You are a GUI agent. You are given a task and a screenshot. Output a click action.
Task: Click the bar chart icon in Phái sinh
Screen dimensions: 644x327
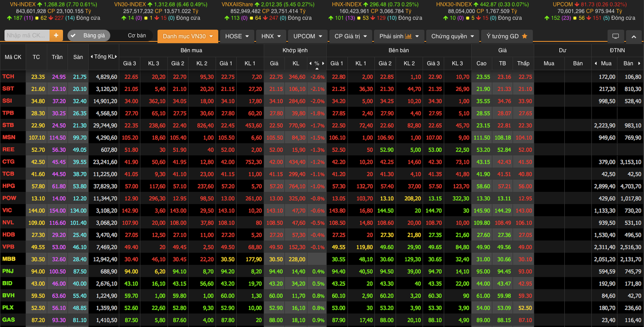[408, 36]
